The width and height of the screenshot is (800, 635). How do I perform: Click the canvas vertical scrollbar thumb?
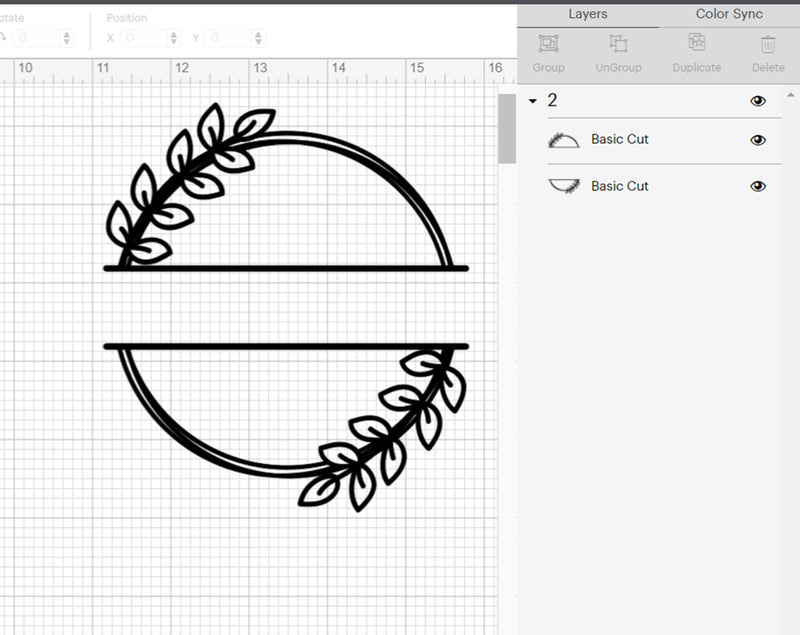(507, 129)
